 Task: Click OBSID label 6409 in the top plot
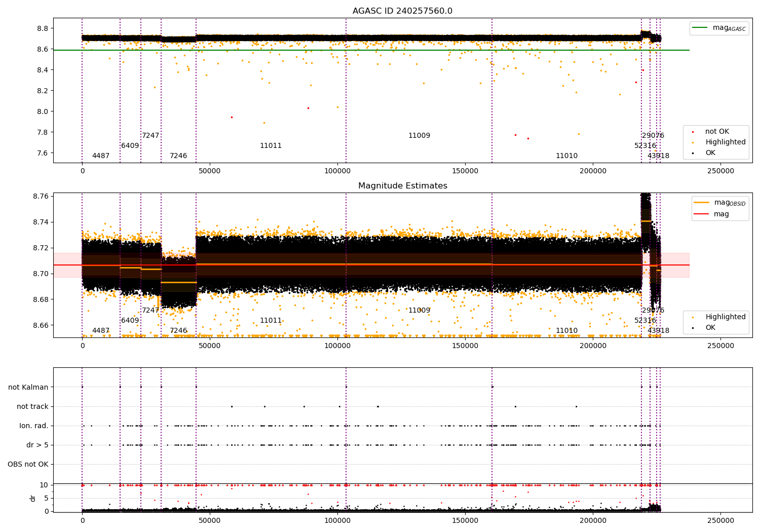tap(130, 145)
